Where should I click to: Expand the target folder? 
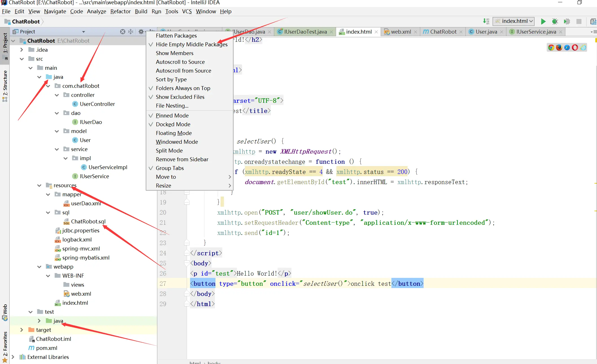point(22,330)
